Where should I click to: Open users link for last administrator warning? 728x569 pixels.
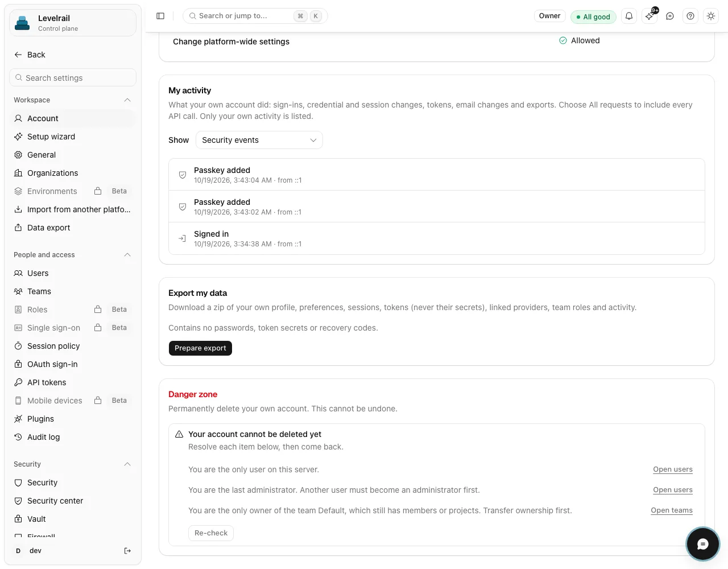click(x=673, y=490)
